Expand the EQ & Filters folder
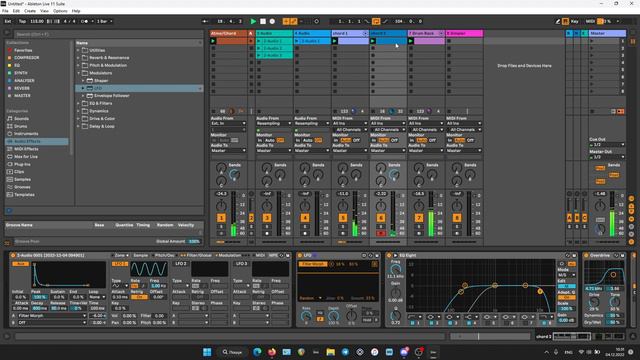Viewport: 640px width, 360px height. click(x=78, y=104)
